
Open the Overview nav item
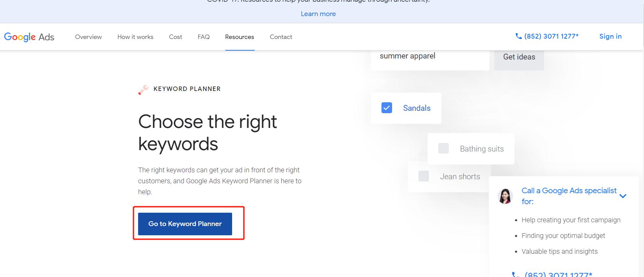pyautogui.click(x=89, y=37)
